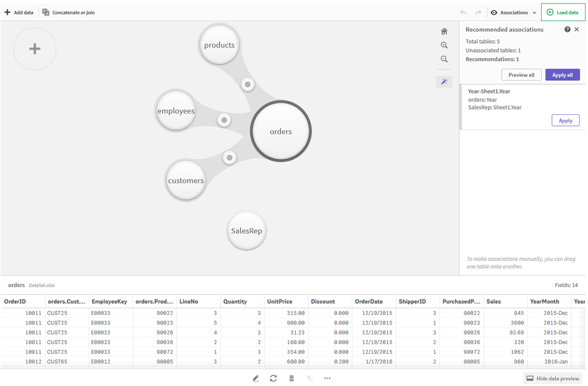Toggle Hide data preview
Viewport: 588px width, 386px height.
tap(552, 378)
